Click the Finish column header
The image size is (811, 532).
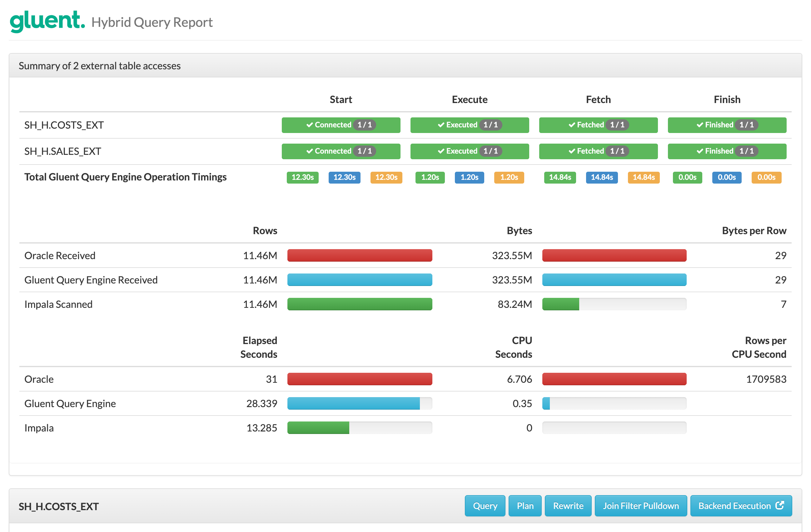[727, 100]
